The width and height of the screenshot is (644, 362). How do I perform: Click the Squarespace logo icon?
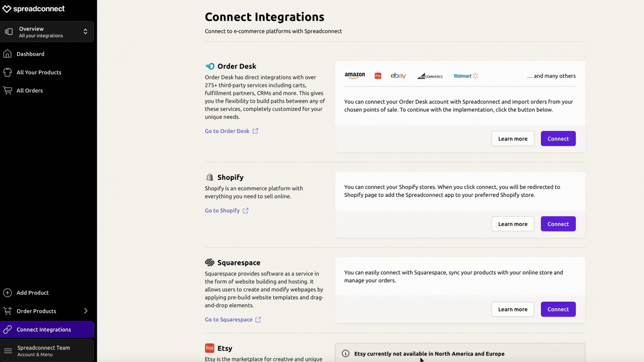coord(210,262)
